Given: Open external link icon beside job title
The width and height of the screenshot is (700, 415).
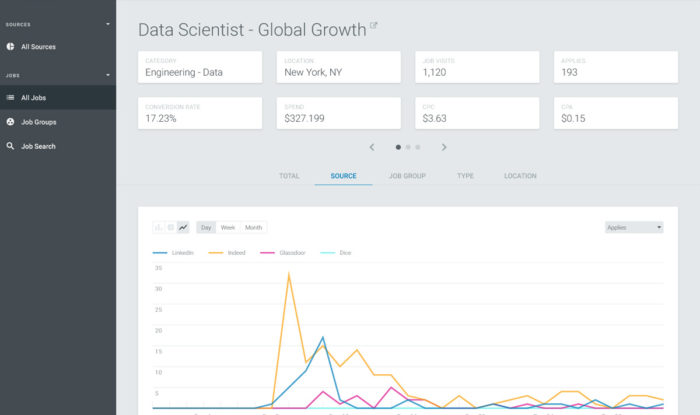Looking at the screenshot, I should click(374, 25).
